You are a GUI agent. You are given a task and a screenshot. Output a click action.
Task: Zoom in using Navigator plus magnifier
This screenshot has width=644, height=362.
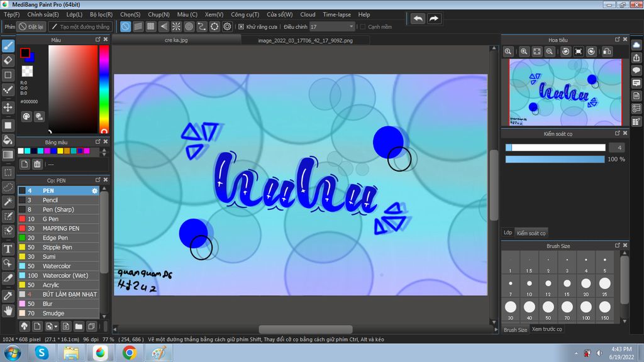[x=524, y=52]
